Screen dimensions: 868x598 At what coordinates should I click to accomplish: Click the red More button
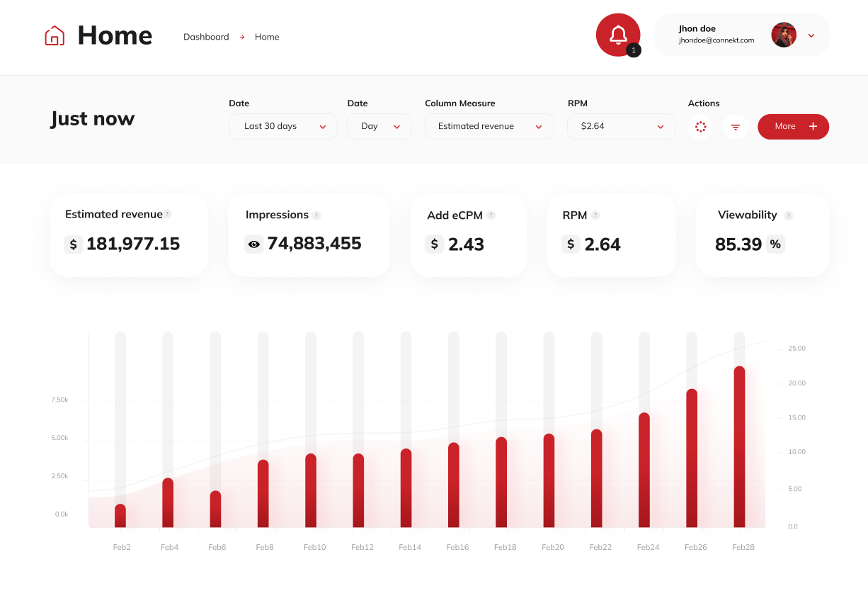coord(793,126)
